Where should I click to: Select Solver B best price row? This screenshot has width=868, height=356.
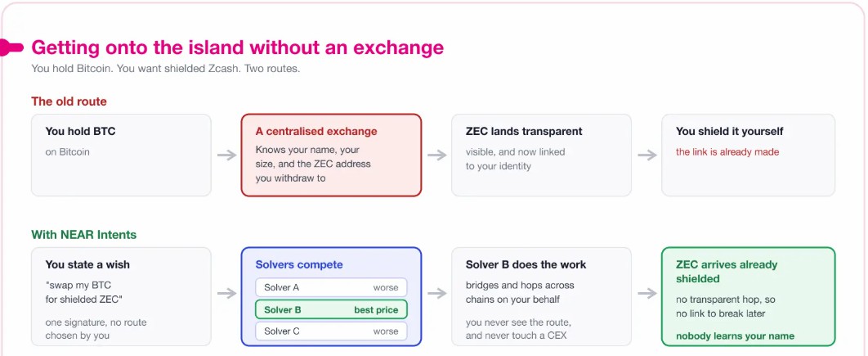coord(331,309)
